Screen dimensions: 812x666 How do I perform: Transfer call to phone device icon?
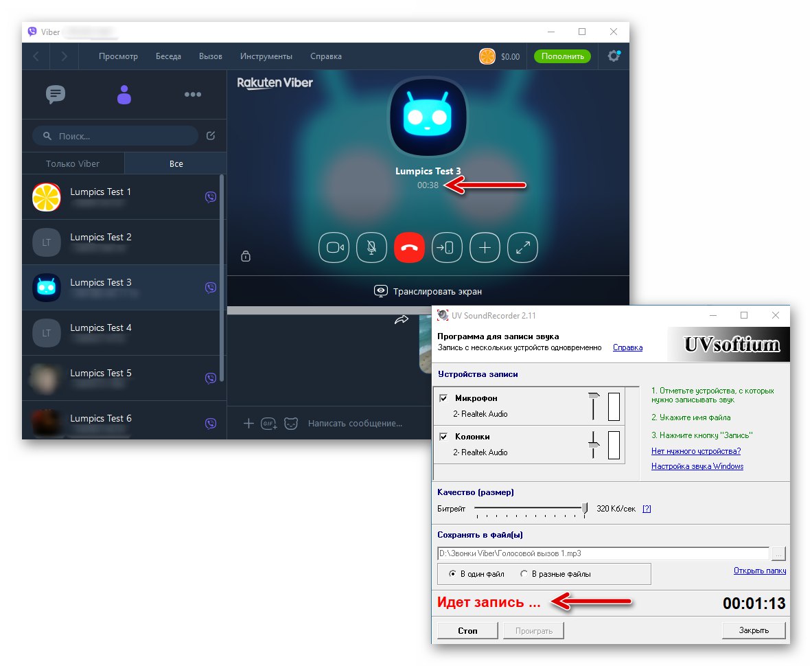[x=447, y=248]
